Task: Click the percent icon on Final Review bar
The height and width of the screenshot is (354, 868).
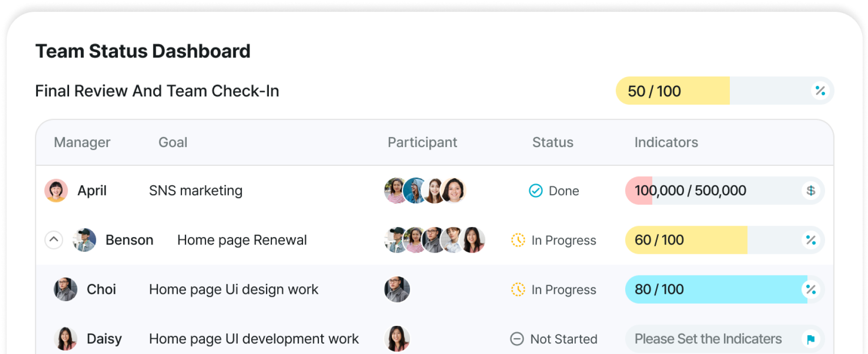Action: pos(820,91)
